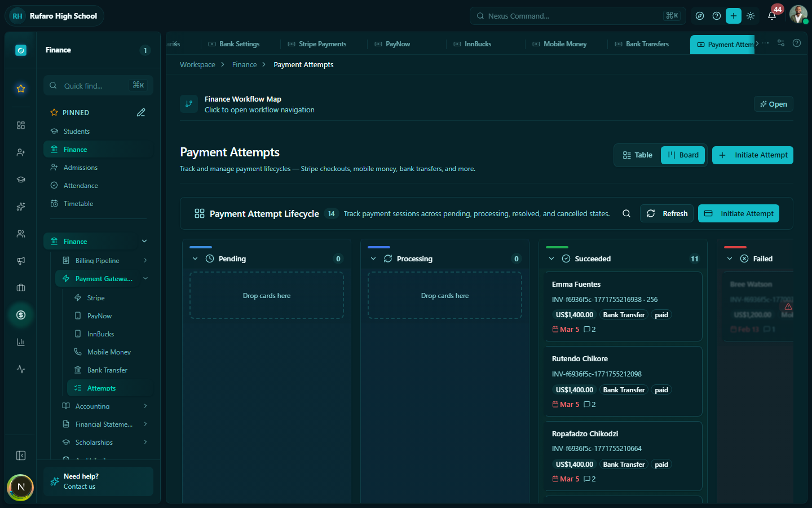
Task: Click the teal plus quick-add button
Action: coord(734,16)
